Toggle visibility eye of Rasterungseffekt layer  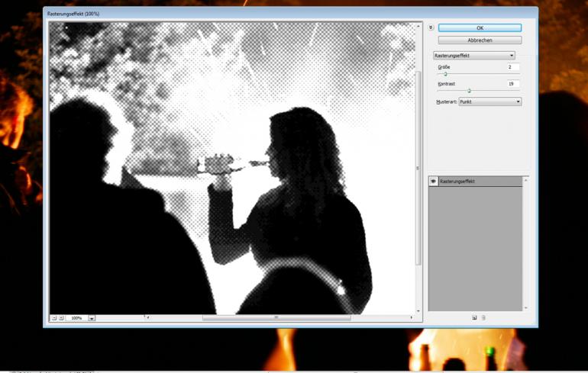(434, 182)
